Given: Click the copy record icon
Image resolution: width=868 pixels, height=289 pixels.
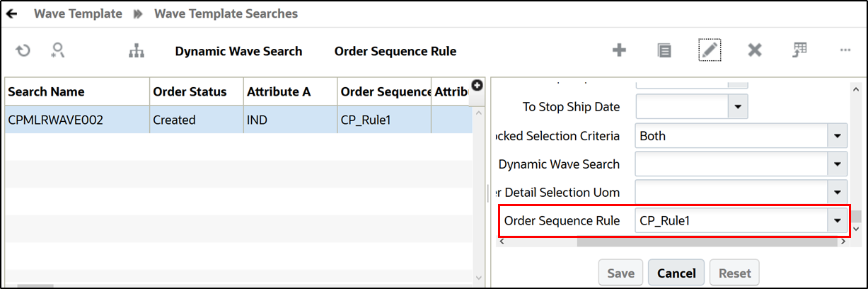Looking at the screenshot, I should click(x=664, y=50).
